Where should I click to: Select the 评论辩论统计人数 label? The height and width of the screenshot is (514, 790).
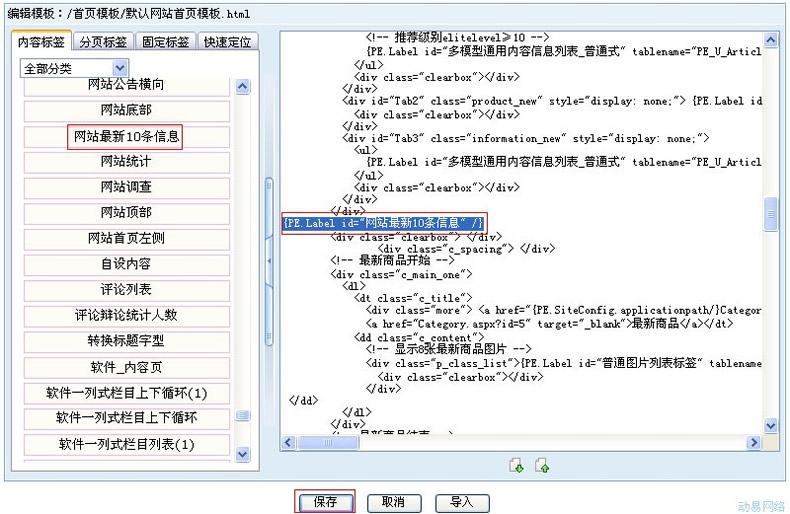pos(126,315)
